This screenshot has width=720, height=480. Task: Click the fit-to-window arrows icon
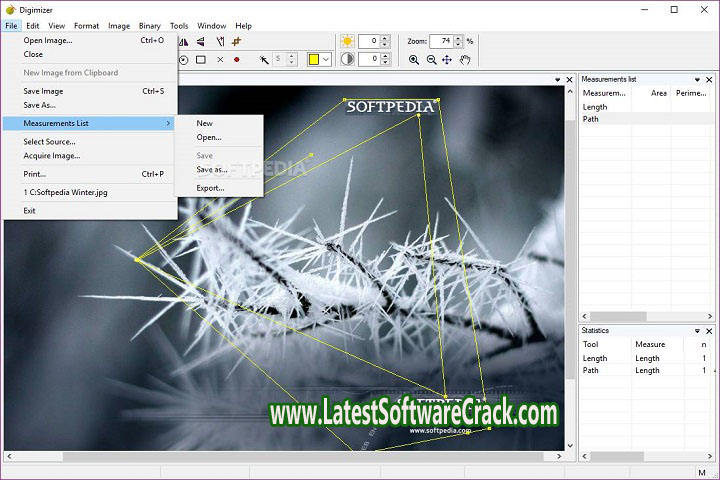pyautogui.click(x=448, y=60)
